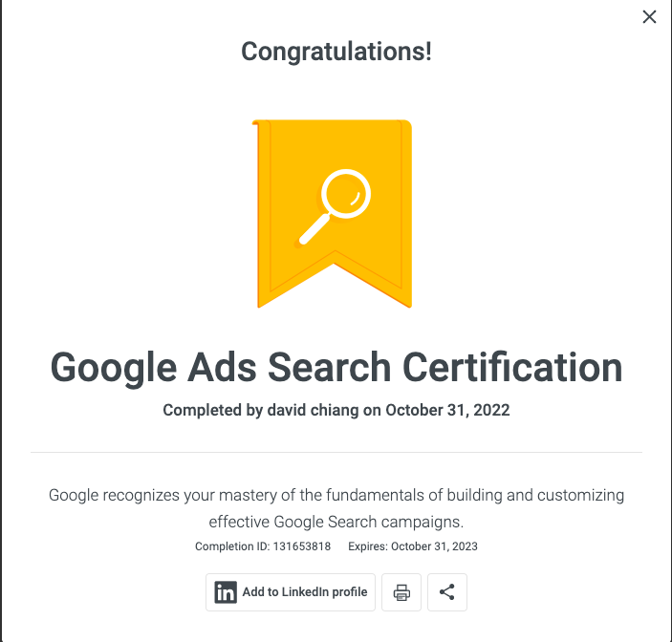
Task: Click the Google Ads Search Certification title
Action: pos(336,368)
